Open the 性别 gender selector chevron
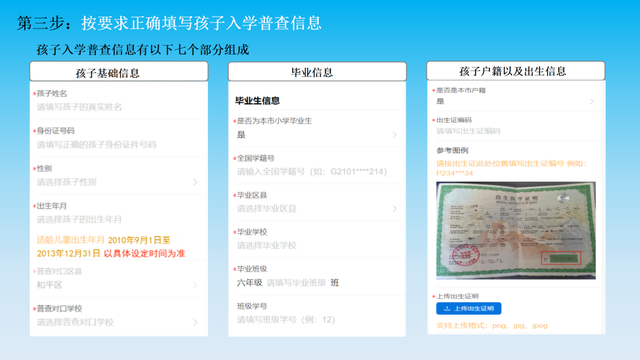Screen dimensions: 640x360 tap(195, 182)
